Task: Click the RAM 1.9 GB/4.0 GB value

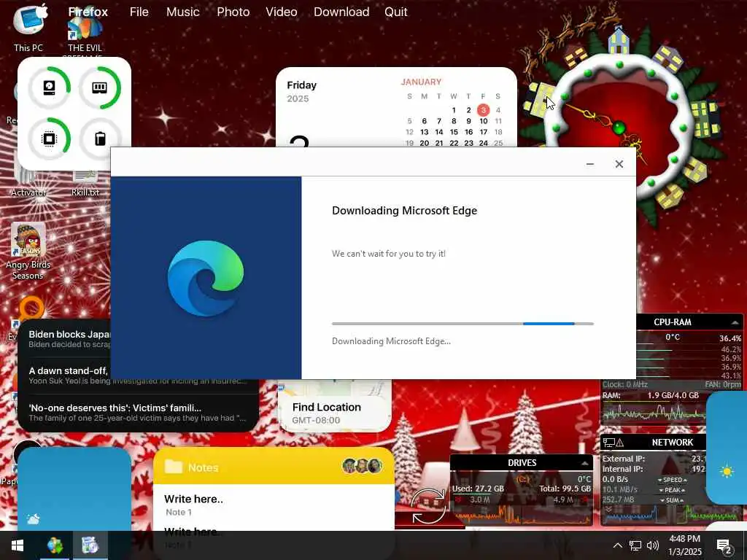Action: point(673,395)
